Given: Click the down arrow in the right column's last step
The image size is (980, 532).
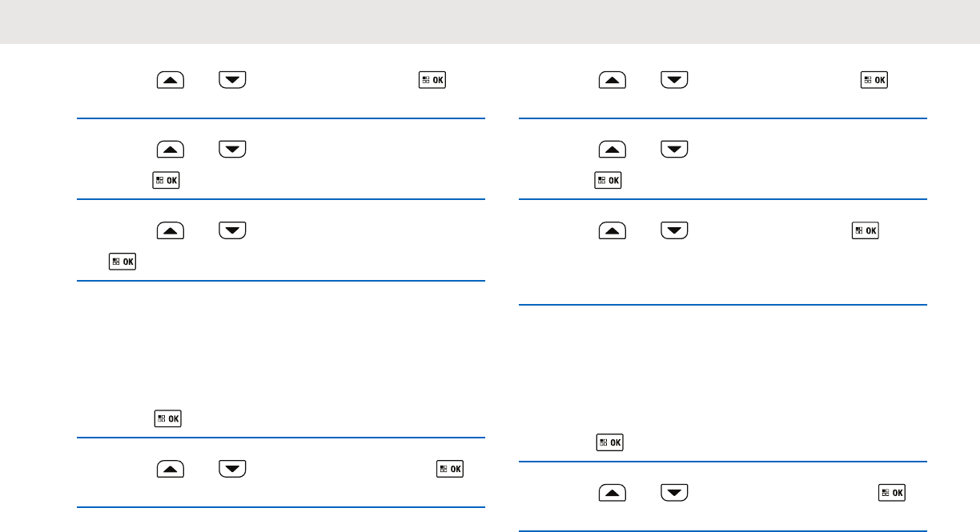Looking at the screenshot, I should coord(675,493).
